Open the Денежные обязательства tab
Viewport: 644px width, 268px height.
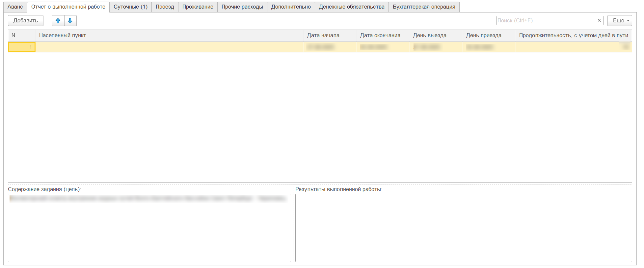pos(351,7)
